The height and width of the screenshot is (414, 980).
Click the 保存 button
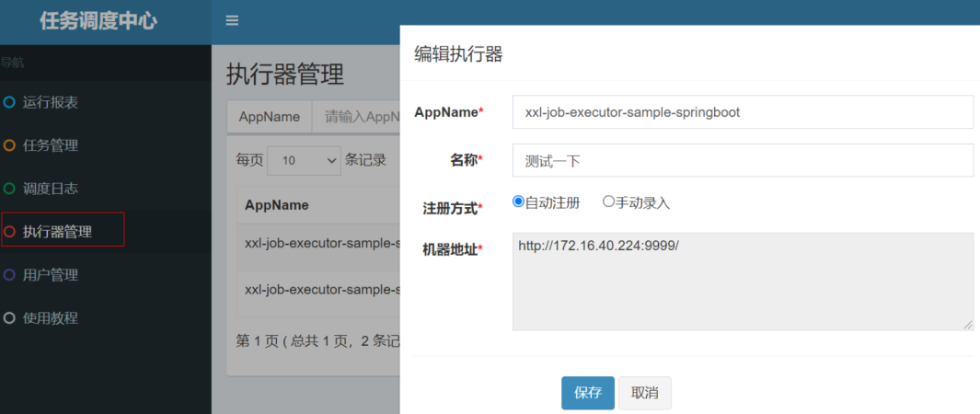click(x=587, y=393)
